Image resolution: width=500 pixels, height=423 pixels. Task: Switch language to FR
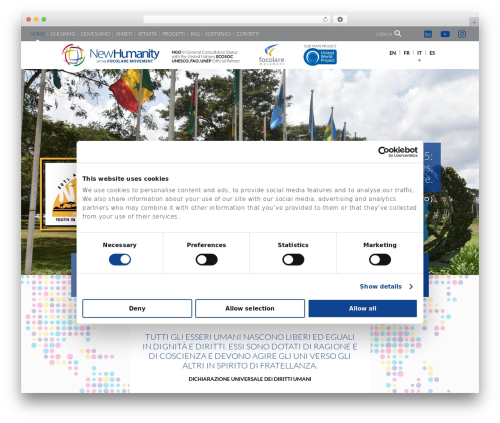407,53
